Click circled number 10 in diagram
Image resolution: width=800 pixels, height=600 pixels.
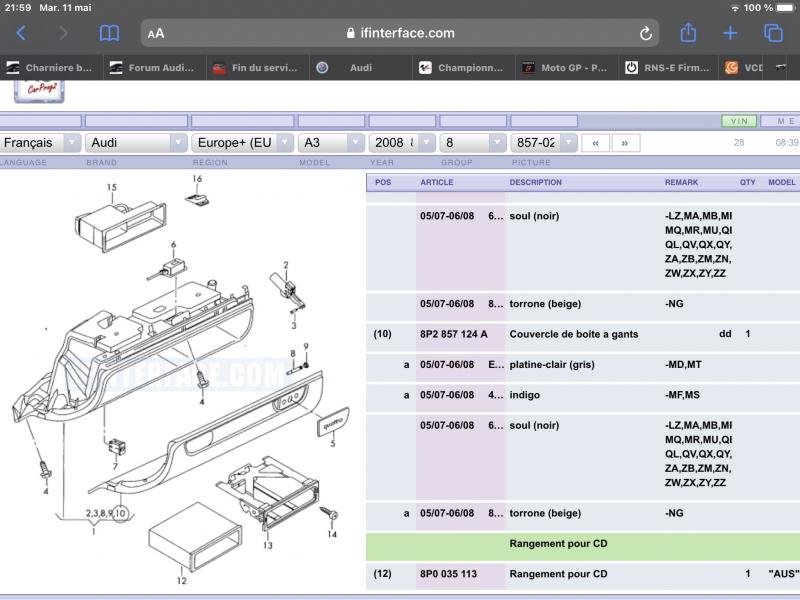pos(120,513)
